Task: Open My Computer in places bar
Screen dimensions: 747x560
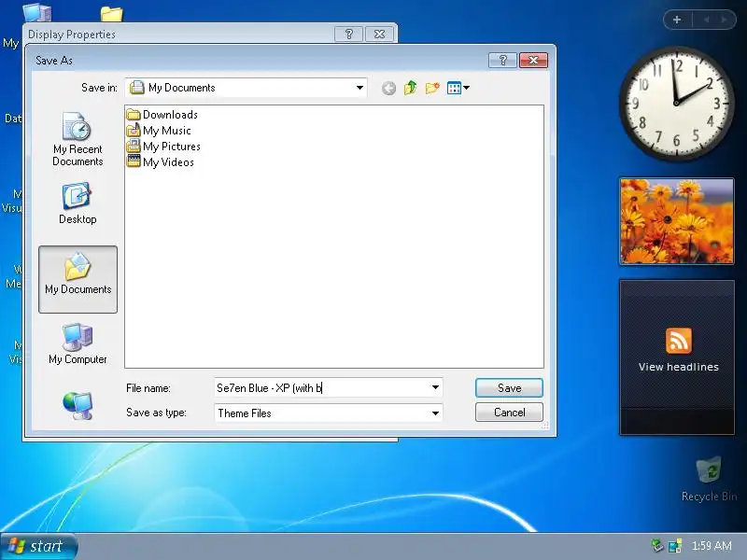Action: coord(78,343)
